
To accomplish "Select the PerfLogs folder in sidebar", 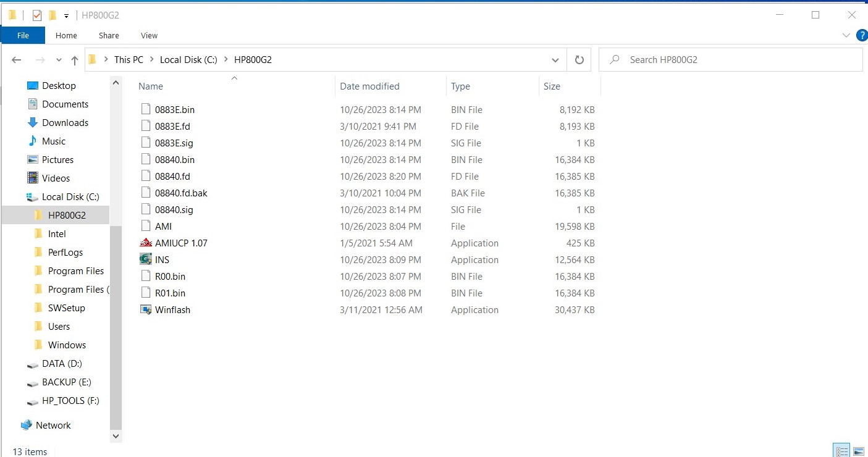I will click(65, 252).
